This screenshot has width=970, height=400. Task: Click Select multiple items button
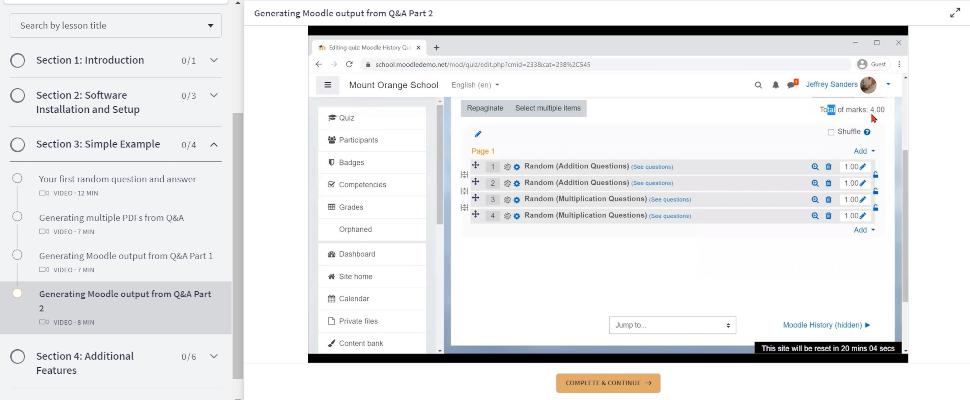tap(548, 108)
